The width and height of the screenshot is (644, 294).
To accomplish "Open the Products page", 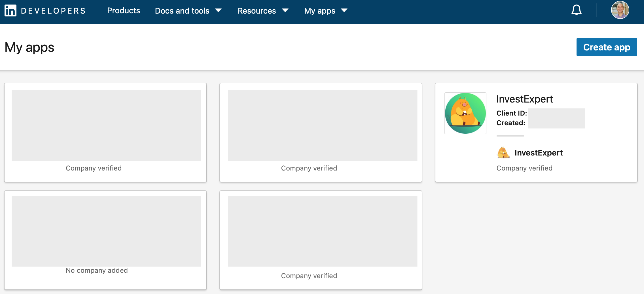I will coord(124,11).
